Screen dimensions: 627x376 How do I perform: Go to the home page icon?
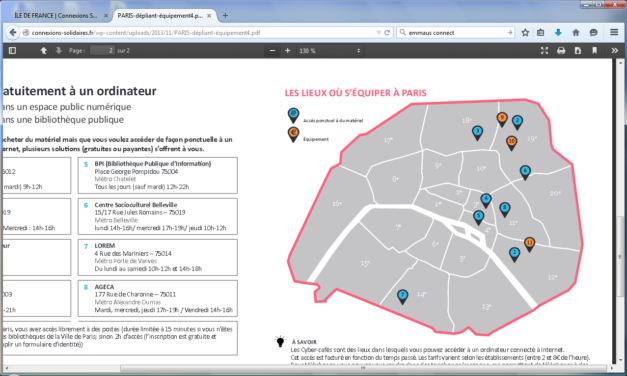point(576,33)
